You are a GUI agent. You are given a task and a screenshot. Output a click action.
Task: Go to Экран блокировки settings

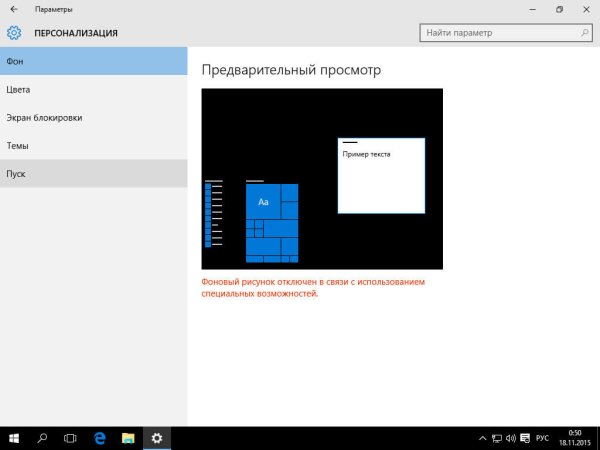pyautogui.click(x=93, y=117)
